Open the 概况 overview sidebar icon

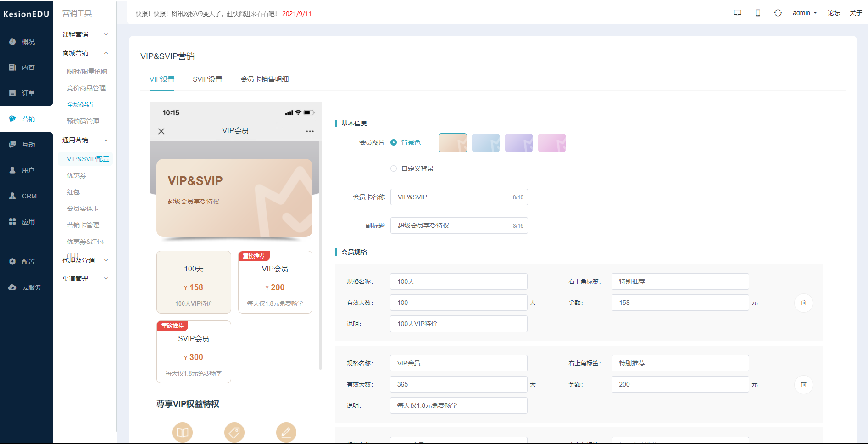(12, 42)
